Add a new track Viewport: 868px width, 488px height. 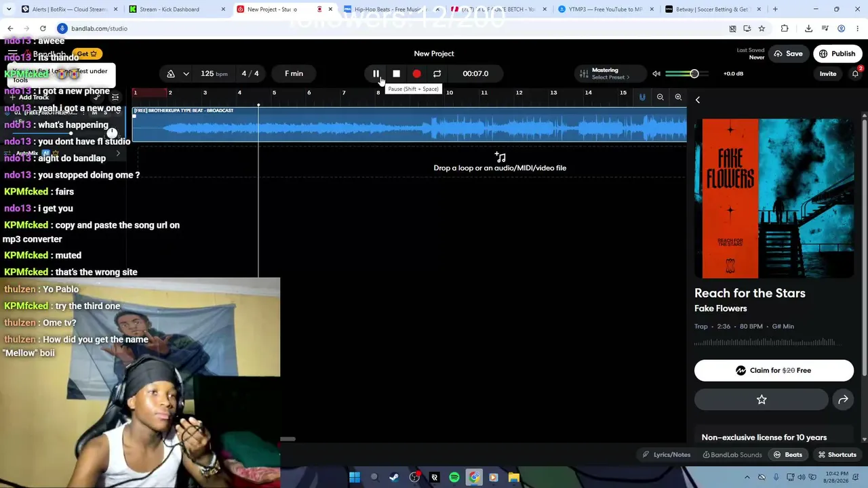coord(29,98)
